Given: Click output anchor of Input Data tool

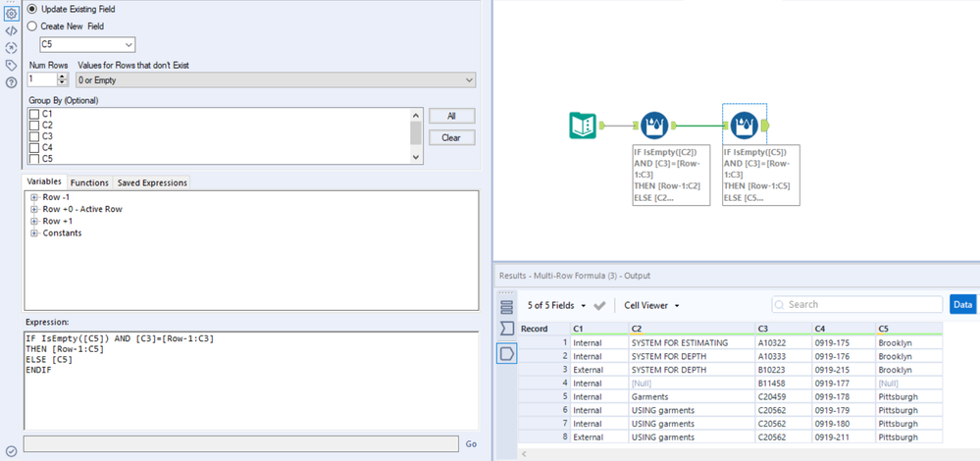Looking at the screenshot, I should tap(602, 126).
